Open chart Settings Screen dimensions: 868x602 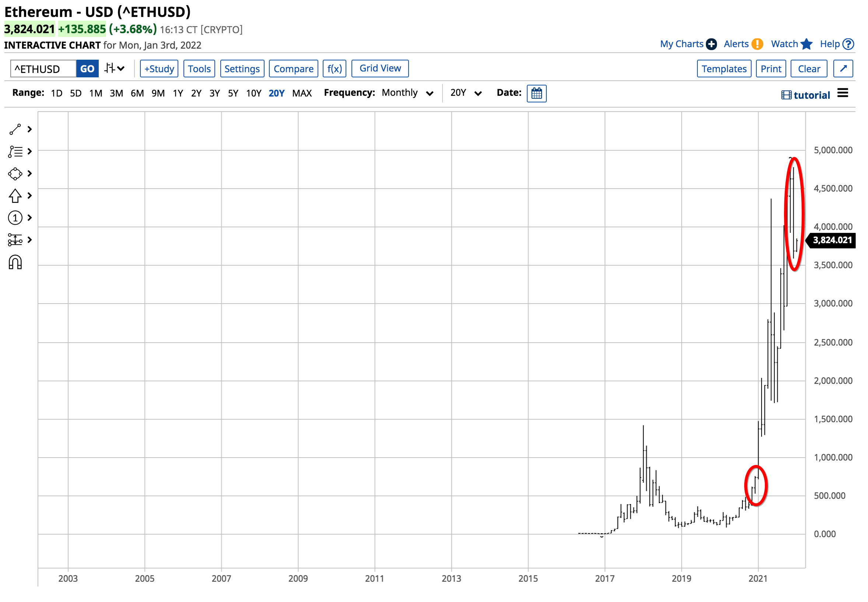click(x=242, y=69)
